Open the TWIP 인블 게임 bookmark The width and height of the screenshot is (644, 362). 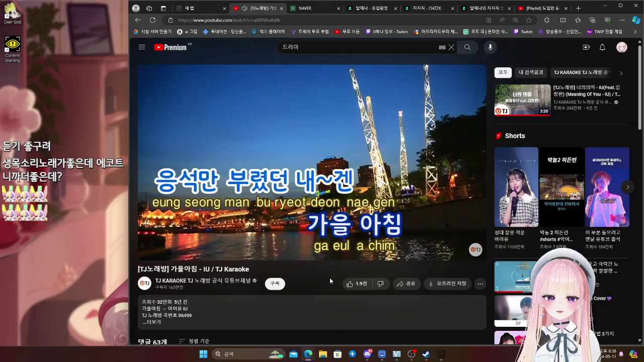click(604, 32)
